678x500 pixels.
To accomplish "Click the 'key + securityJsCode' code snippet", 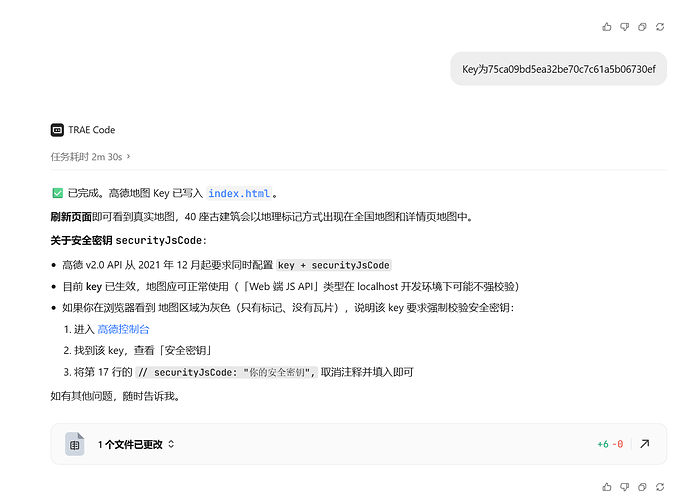I will tap(334, 265).
